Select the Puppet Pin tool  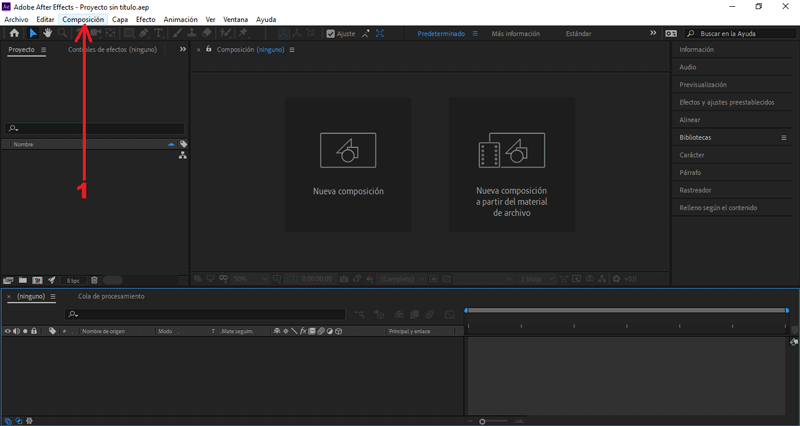coord(243,33)
